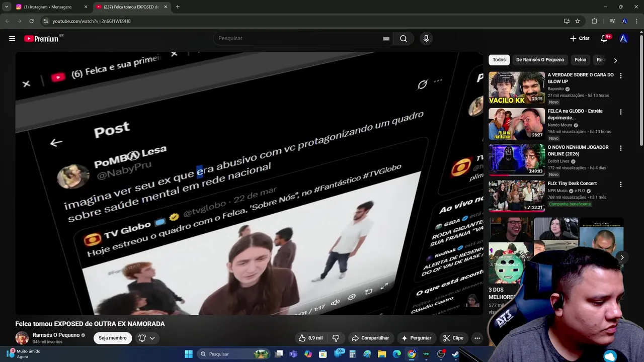
Task: Close the Instagram Mensagens tab
Action: [86, 7]
